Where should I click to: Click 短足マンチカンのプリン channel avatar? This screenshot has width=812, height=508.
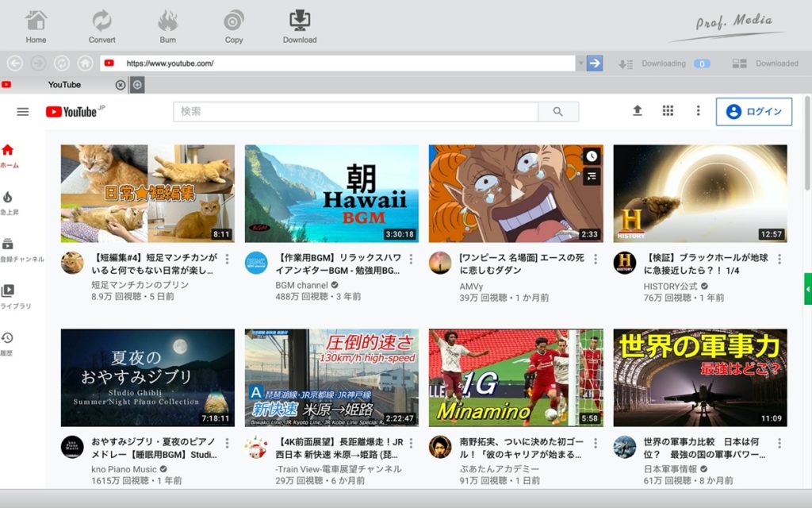pyautogui.click(x=72, y=263)
